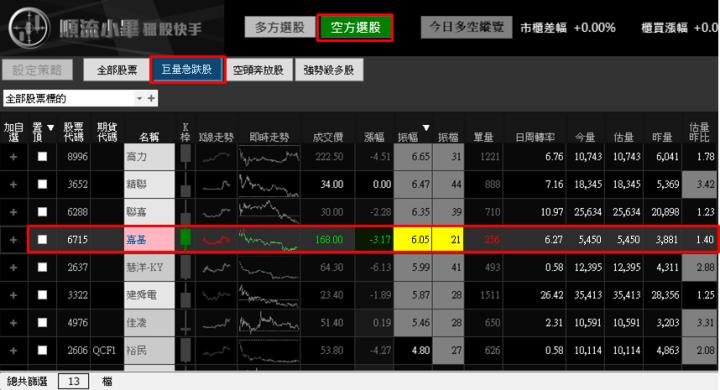
Task: Open 今日多空縱覽 button
Action: click(467, 27)
